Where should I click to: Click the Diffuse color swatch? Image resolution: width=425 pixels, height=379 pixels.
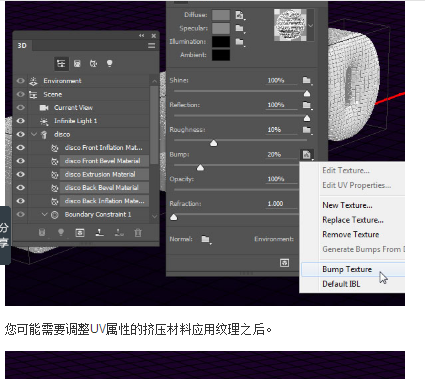[221, 15]
